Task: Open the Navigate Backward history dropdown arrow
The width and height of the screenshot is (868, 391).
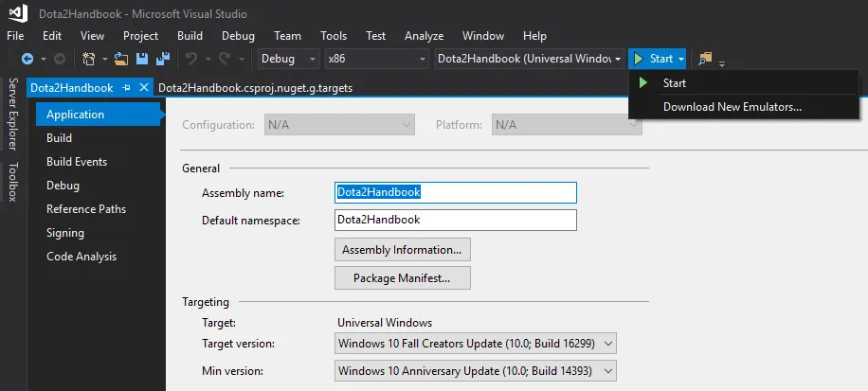Action: pos(44,59)
